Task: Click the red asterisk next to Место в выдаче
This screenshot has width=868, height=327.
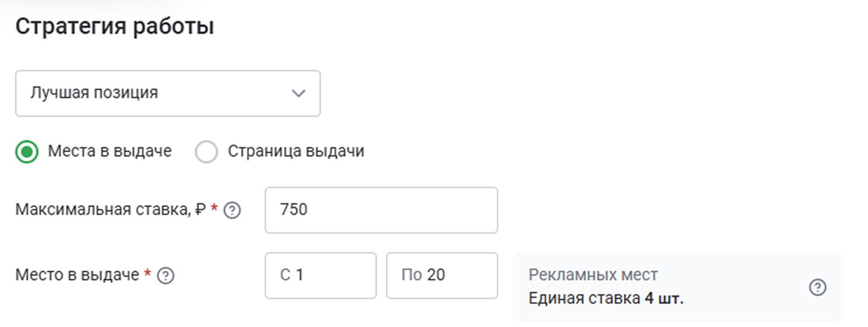Action: coord(148,274)
